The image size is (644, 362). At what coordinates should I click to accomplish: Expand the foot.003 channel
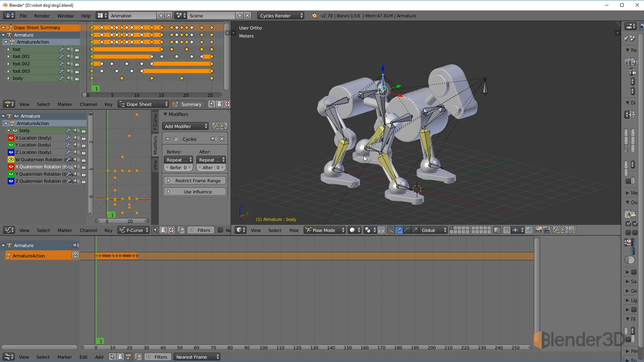(9, 71)
